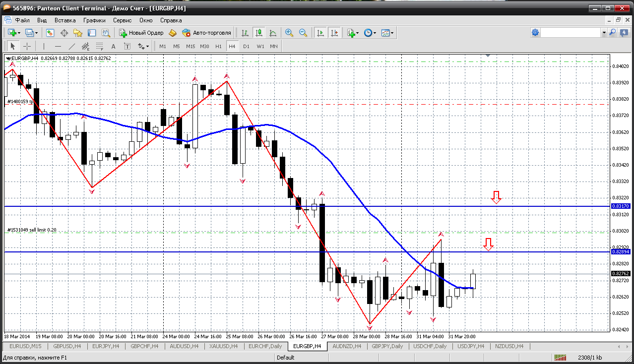Click inside the search input field
The width and height of the screenshot is (634, 364).
pyautogui.click(x=571, y=33)
